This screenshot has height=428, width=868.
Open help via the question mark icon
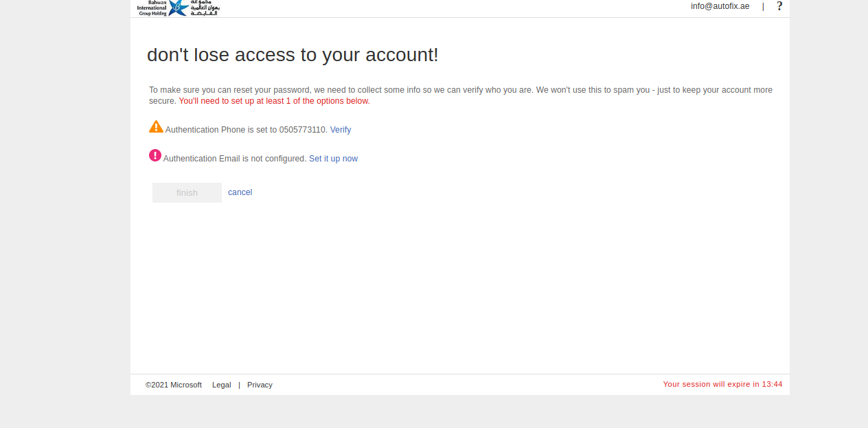779,6
